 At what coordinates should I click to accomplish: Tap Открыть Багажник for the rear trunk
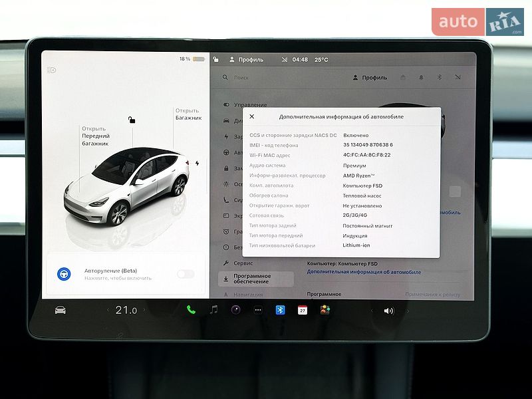(x=189, y=114)
